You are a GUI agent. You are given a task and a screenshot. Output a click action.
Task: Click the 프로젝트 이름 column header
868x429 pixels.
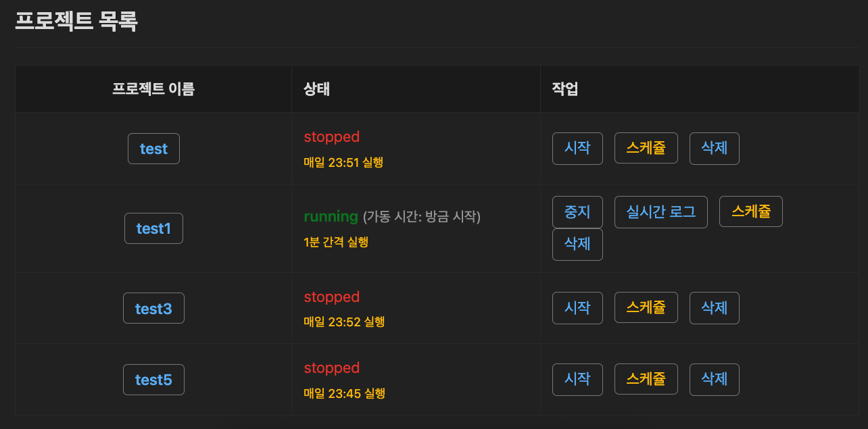click(x=153, y=89)
